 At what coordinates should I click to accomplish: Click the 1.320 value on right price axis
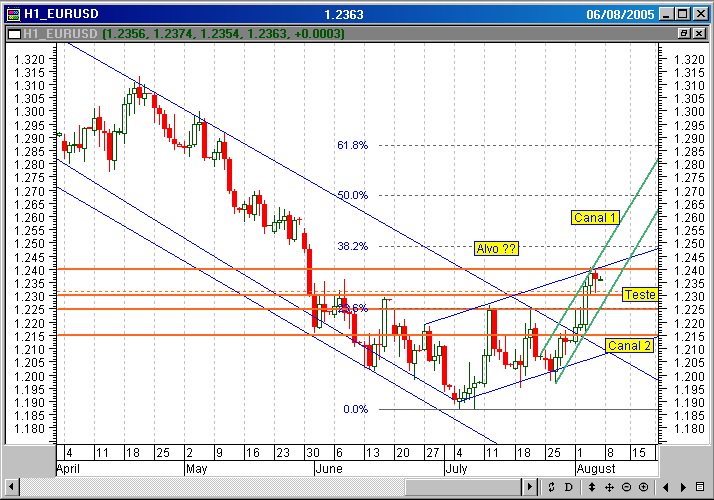pyautogui.click(x=689, y=60)
